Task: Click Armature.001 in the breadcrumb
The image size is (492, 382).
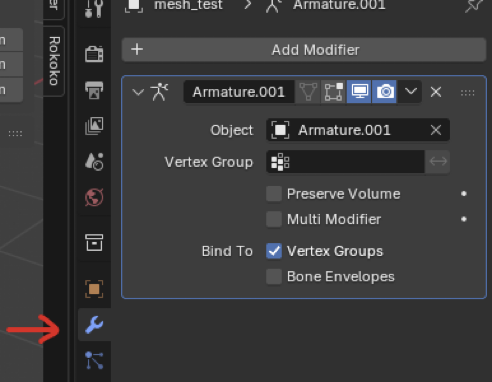Action: (339, 5)
